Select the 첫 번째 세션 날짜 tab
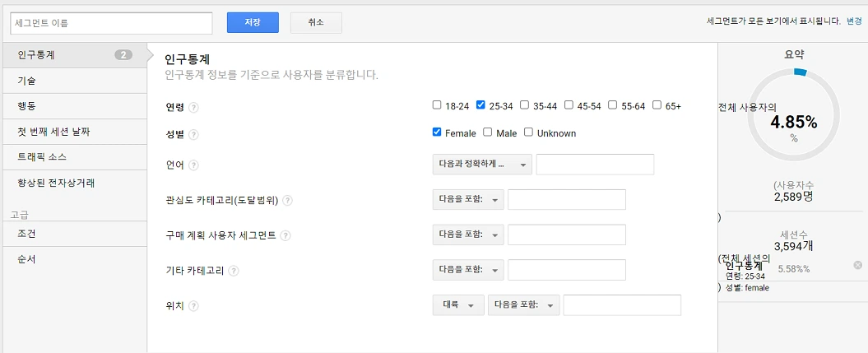The image size is (868, 353). point(73,132)
